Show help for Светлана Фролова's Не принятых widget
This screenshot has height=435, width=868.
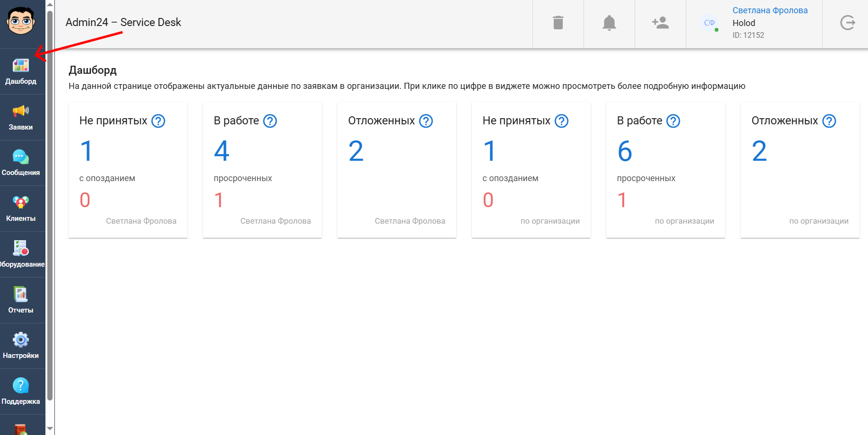158,121
